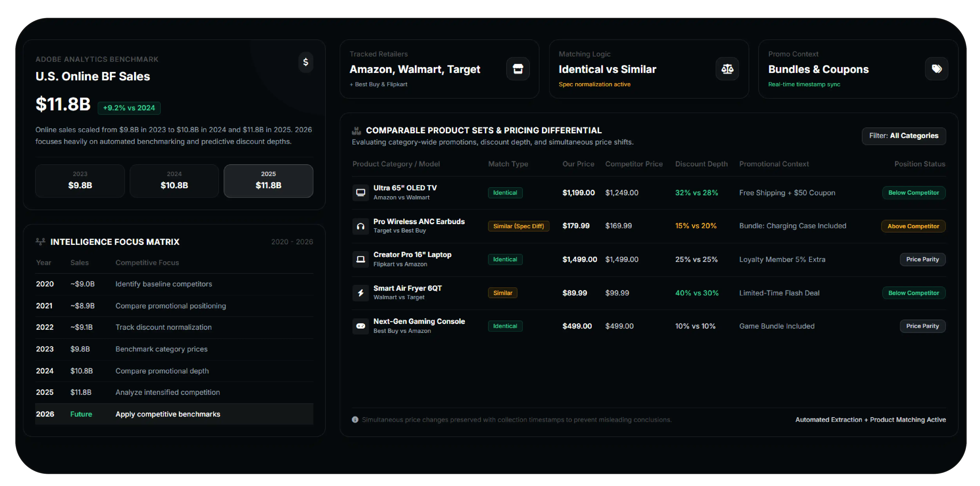Viewport: 980px width, 486px height.
Task: Click the +9.2% vs 2024 badge
Action: (129, 108)
